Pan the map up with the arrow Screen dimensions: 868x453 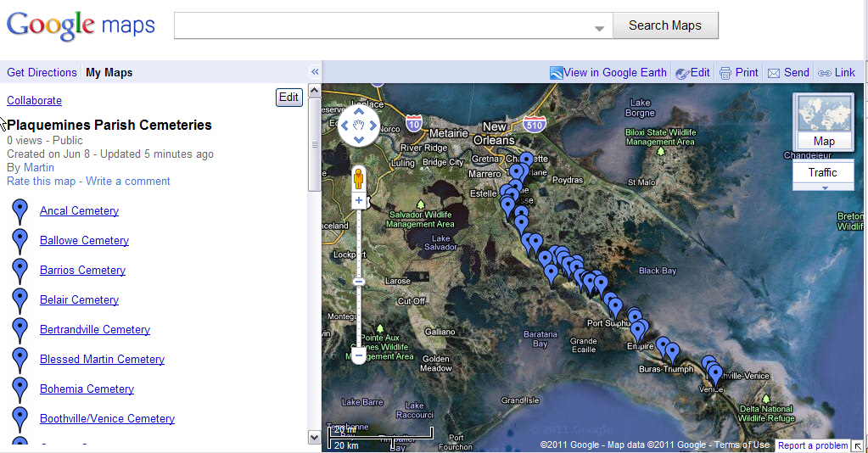[359, 111]
